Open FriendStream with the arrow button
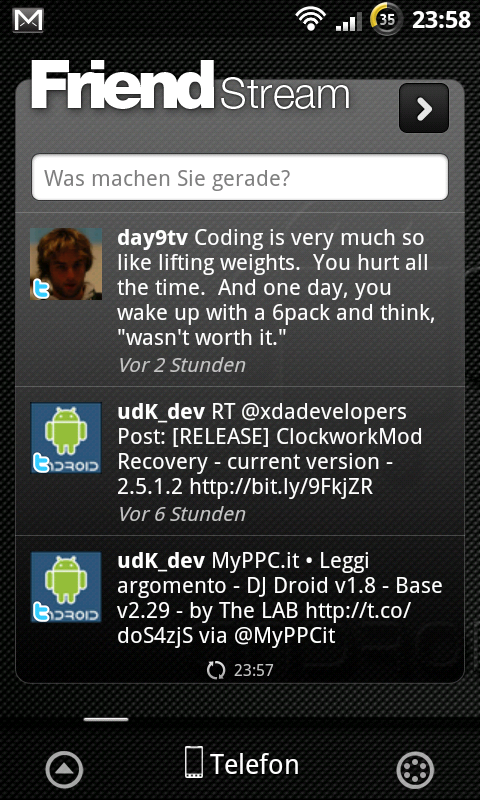Image resolution: width=480 pixels, height=800 pixels. click(424, 108)
